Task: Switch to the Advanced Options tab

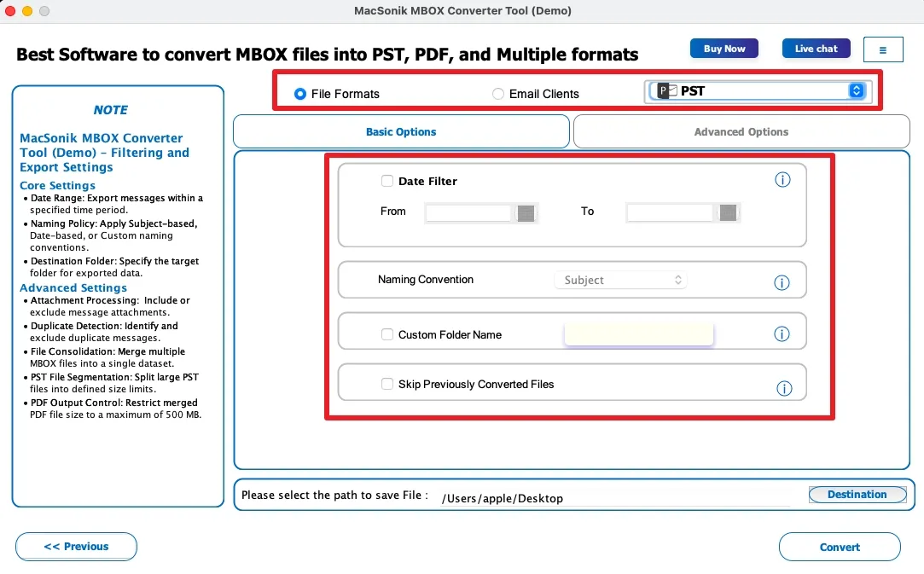Action: point(741,131)
